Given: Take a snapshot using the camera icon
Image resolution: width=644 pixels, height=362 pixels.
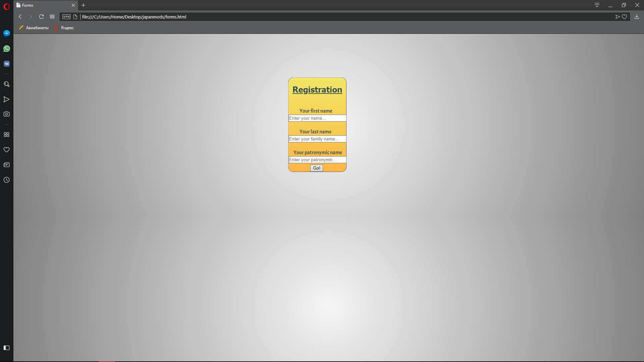Looking at the screenshot, I should click(6, 114).
